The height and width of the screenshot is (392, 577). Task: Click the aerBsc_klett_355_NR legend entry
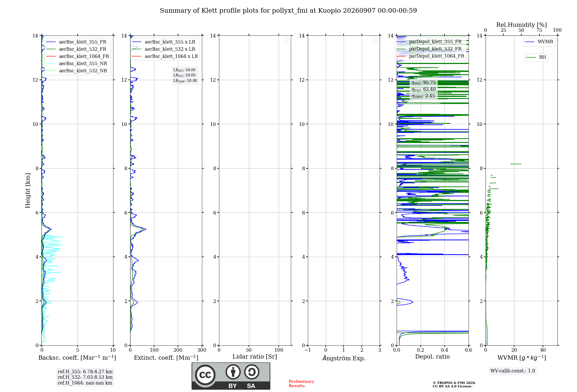[77, 64]
